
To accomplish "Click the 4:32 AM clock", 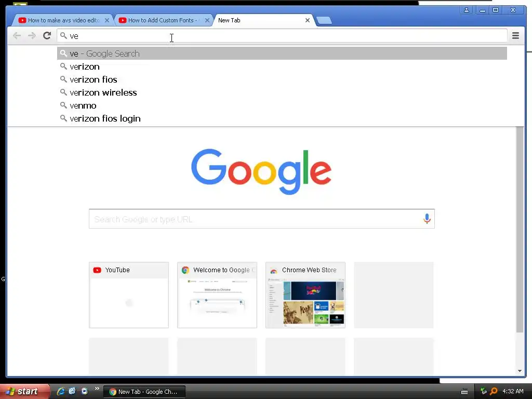I will pyautogui.click(x=513, y=391).
